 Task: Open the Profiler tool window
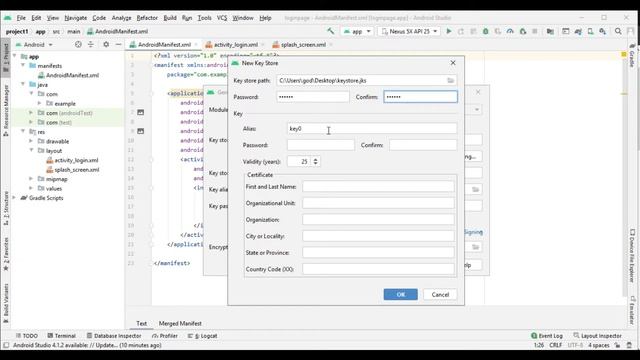pos(165,336)
